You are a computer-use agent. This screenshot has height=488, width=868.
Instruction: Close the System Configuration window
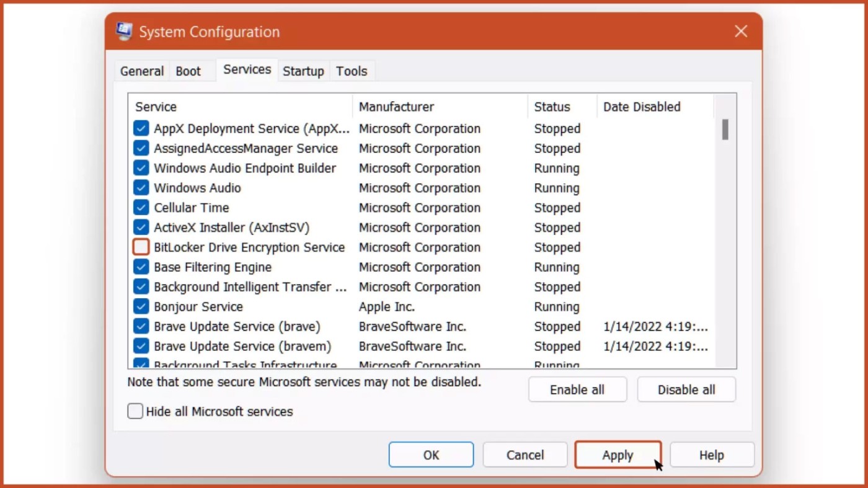click(741, 32)
